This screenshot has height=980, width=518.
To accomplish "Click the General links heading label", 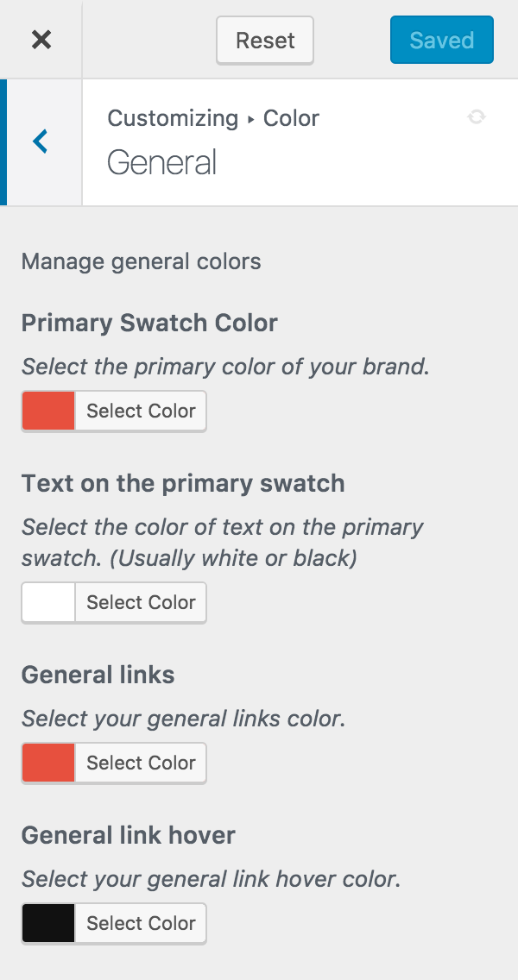I will pos(98,675).
